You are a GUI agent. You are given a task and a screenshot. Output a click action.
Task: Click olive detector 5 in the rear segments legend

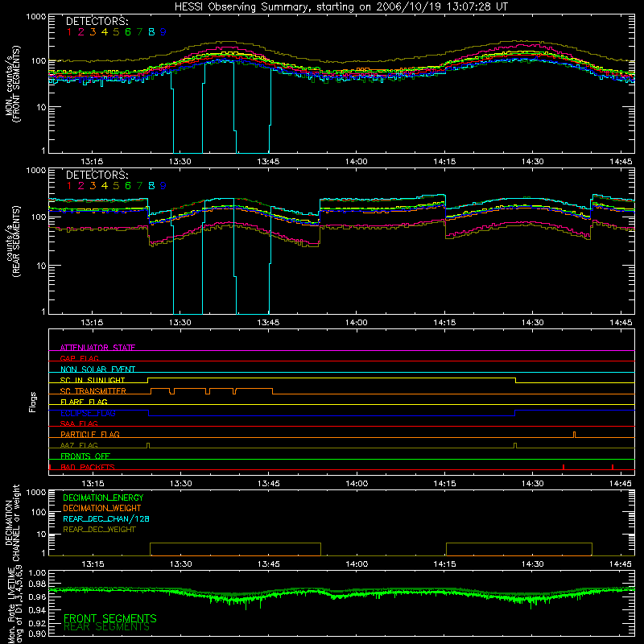tap(116, 186)
